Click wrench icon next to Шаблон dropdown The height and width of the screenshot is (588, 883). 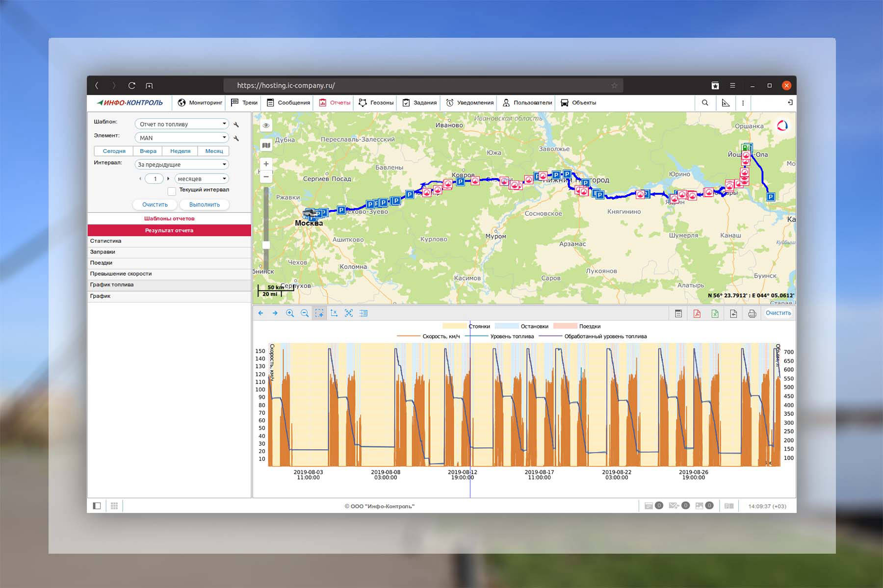coord(236,125)
